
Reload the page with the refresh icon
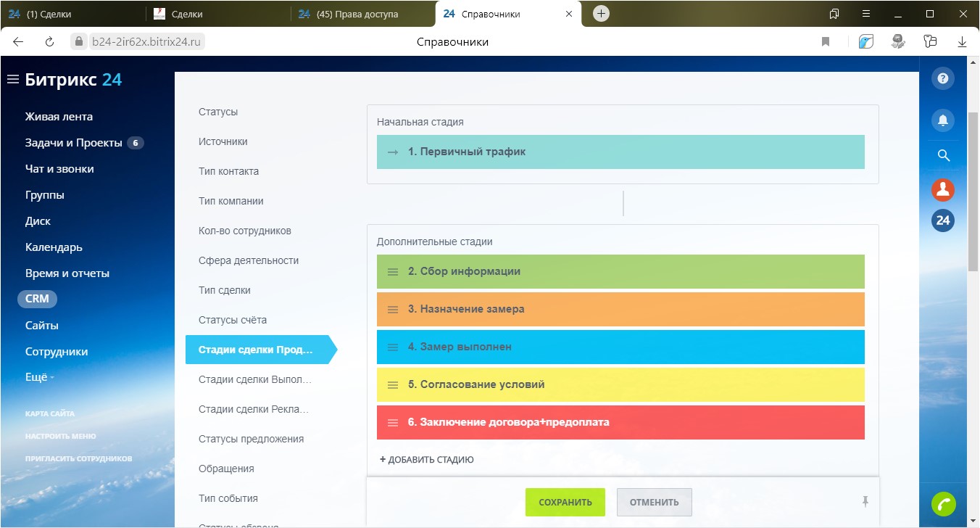coord(49,42)
